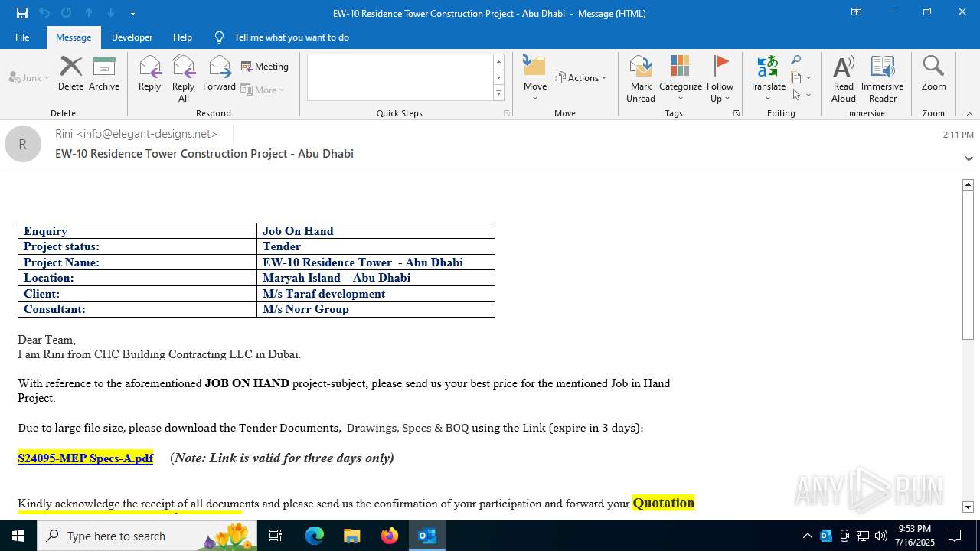Viewport: 980px width, 551px height.
Task: Open the Developer tab
Action: (132, 37)
